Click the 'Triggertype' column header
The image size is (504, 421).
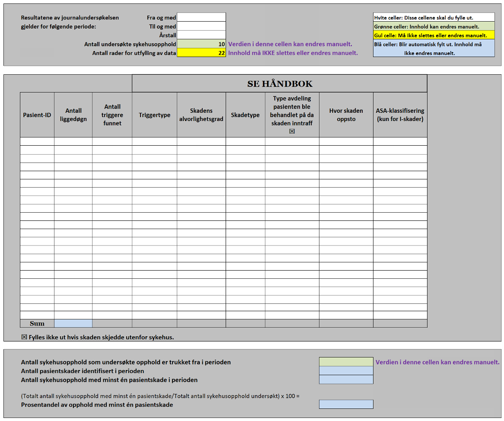pyautogui.click(x=154, y=115)
